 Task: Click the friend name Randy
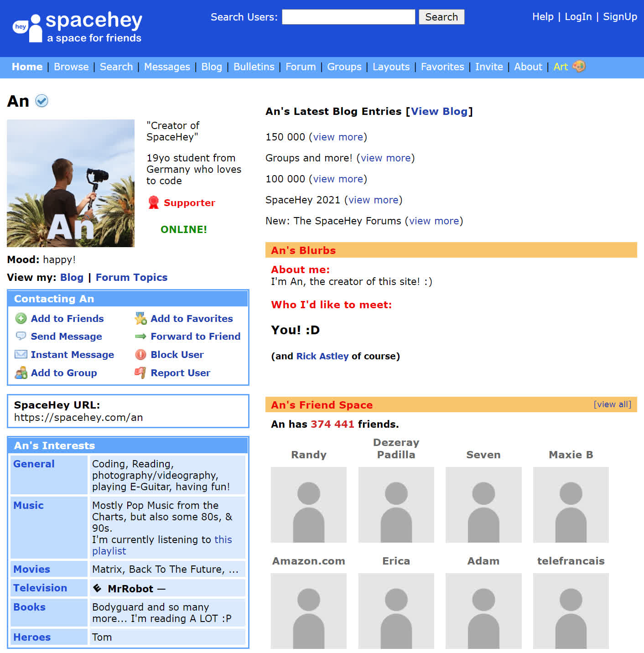tap(309, 455)
